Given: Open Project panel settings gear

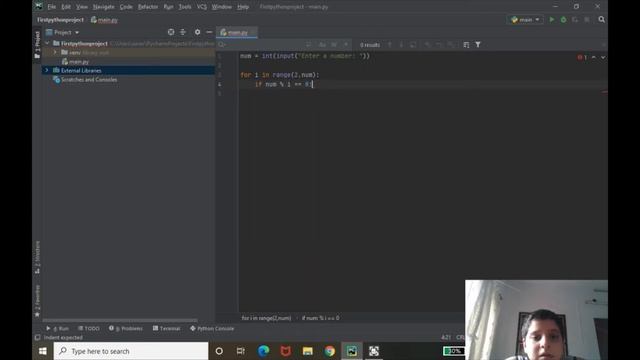Looking at the screenshot, I should coord(198,32).
